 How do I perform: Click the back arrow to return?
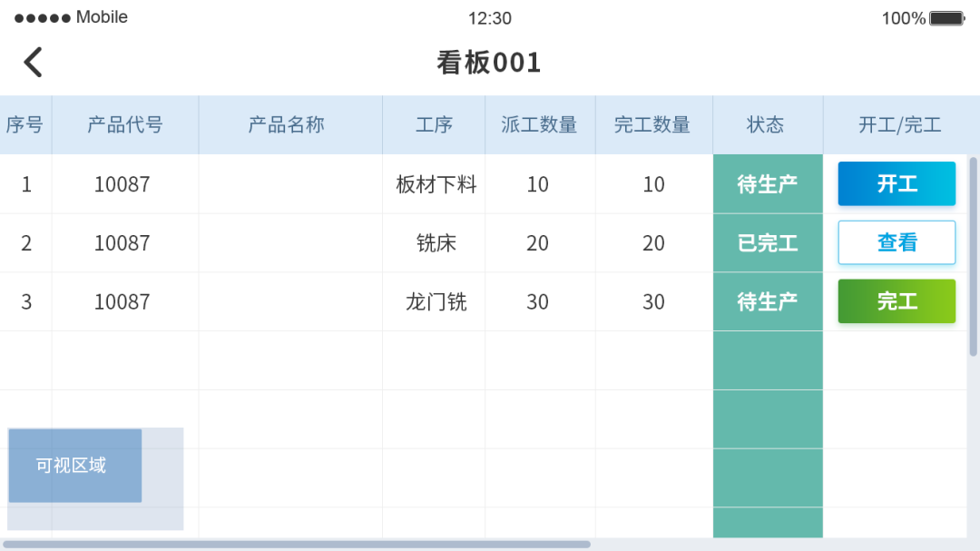(33, 61)
